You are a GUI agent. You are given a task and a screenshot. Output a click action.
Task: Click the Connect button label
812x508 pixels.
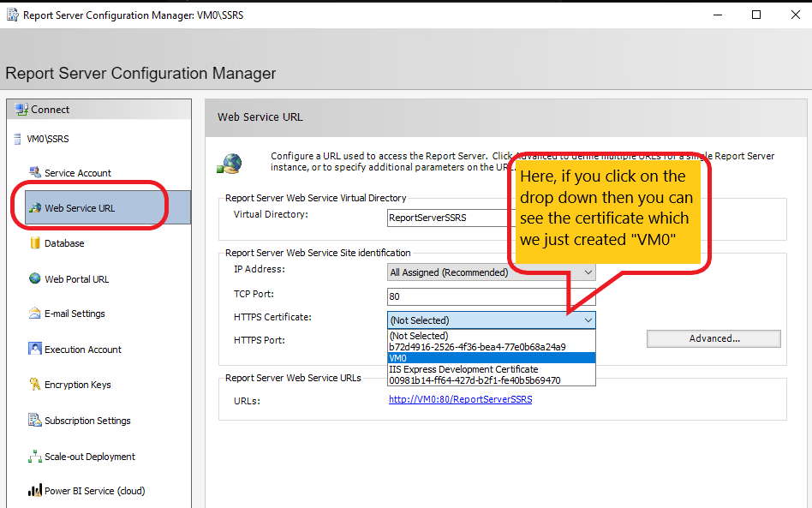50,110
